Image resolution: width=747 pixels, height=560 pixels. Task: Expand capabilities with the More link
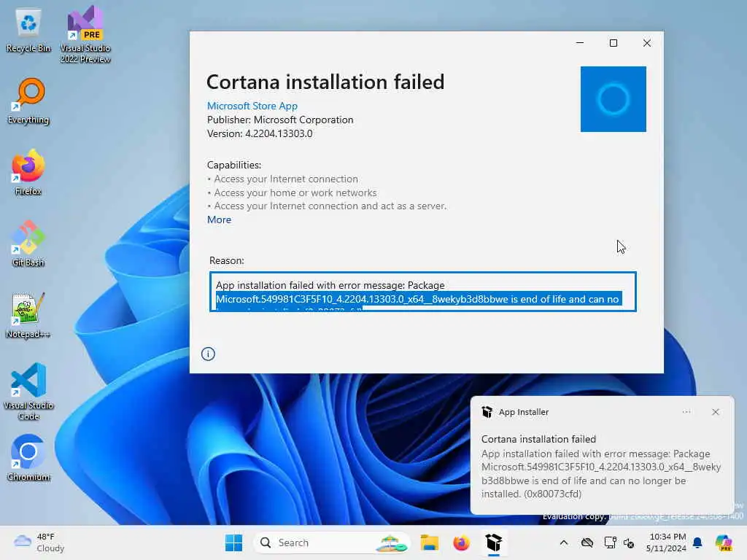coord(219,219)
